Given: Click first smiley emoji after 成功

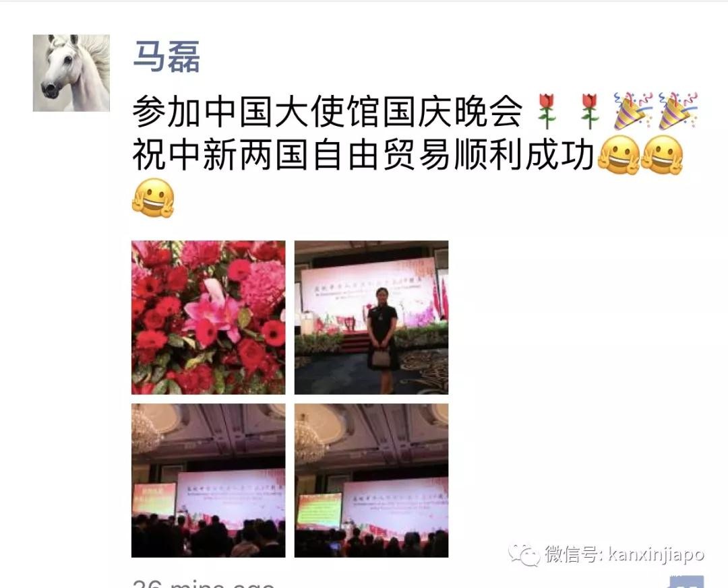Looking at the screenshot, I should [x=619, y=155].
